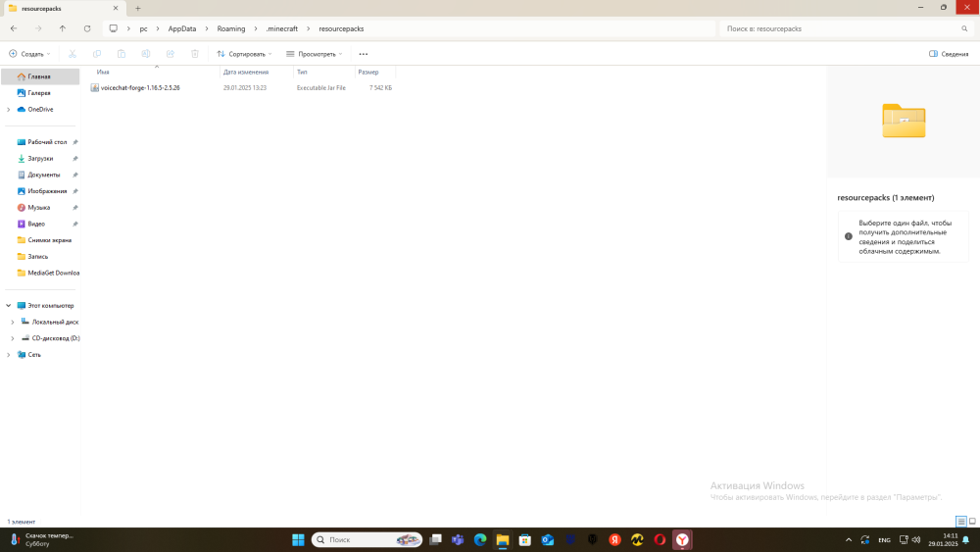
Task: Click the magnifier icon in search box
Action: 964,28
